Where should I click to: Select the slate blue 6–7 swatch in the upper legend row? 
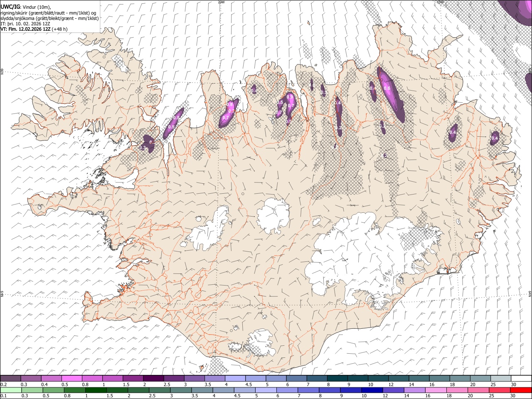[x=296, y=379]
